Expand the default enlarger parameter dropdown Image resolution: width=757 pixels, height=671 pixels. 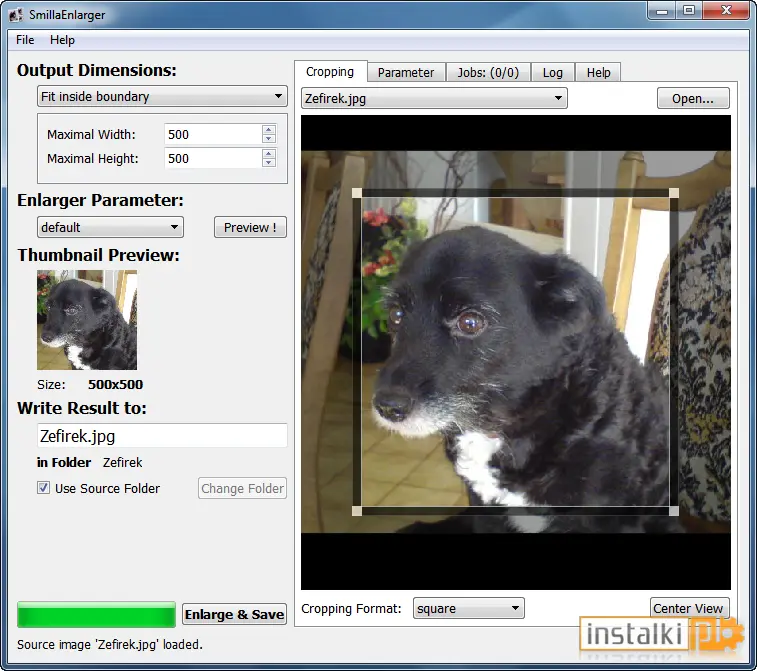coord(110,227)
